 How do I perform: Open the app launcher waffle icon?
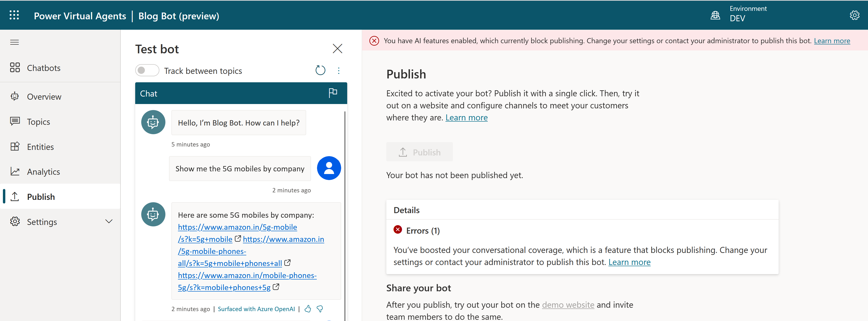[x=14, y=15]
